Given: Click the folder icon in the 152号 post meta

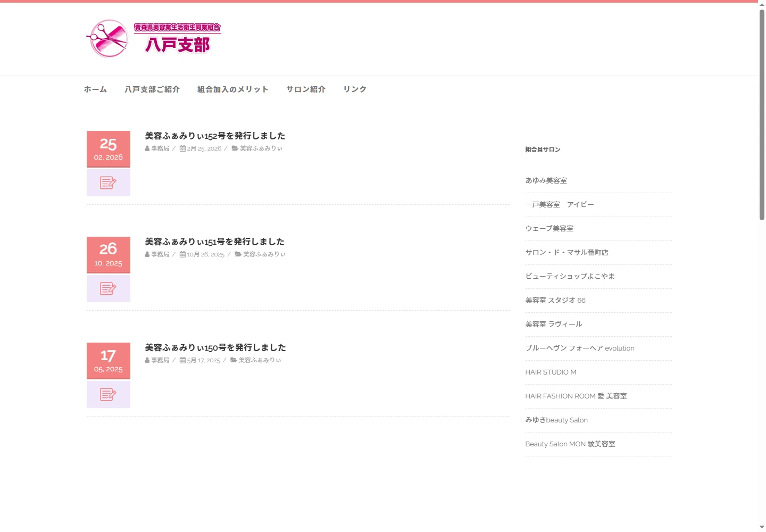Looking at the screenshot, I should click(x=235, y=148).
